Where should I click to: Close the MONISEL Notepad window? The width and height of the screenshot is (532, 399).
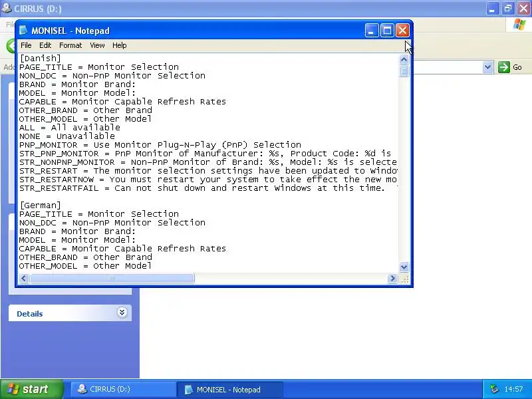pyautogui.click(x=402, y=31)
